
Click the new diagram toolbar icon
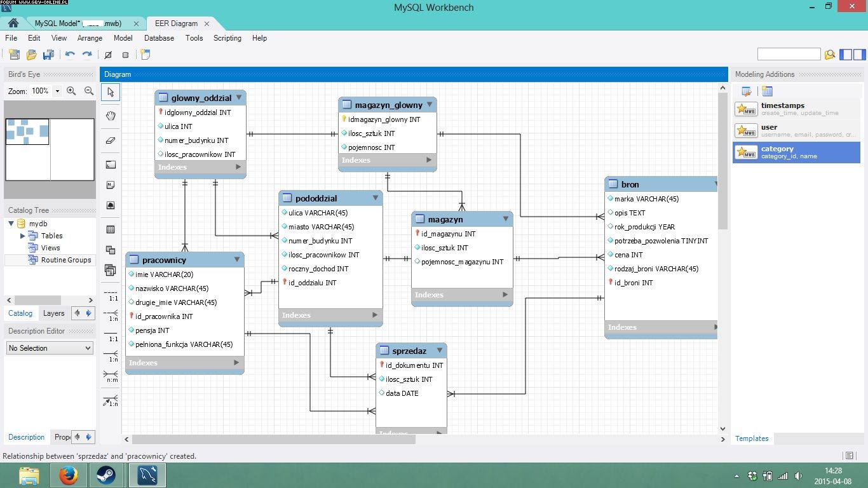[146, 55]
